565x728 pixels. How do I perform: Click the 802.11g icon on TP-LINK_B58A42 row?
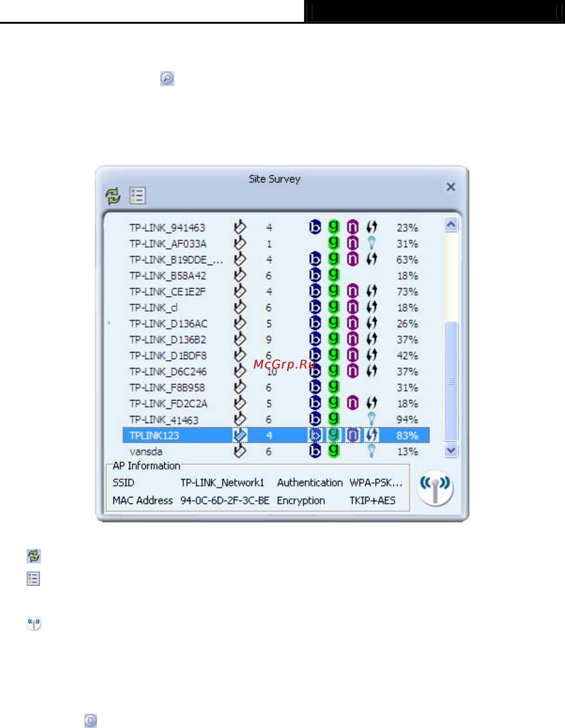click(x=333, y=275)
